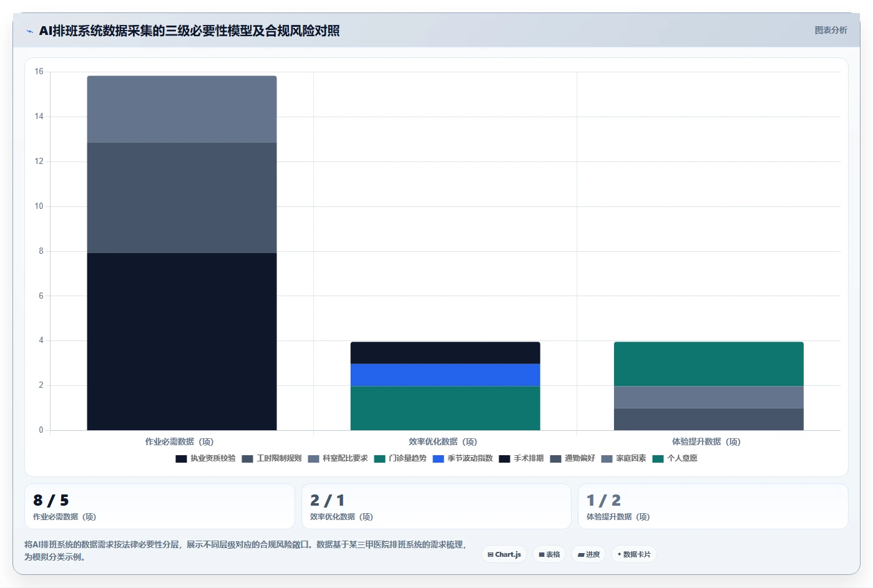Open the 2 / 1 效率优化数据 stat card
The width and height of the screenshot is (873, 588).
(x=436, y=506)
